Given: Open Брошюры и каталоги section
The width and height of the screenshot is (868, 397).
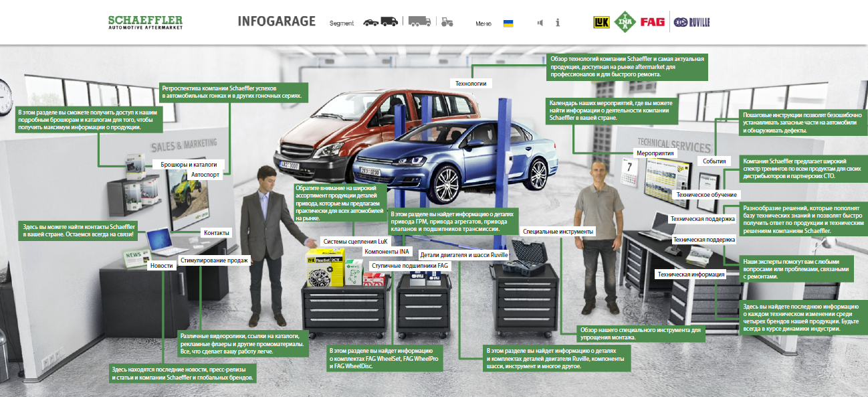Looking at the screenshot, I should pos(189,164).
